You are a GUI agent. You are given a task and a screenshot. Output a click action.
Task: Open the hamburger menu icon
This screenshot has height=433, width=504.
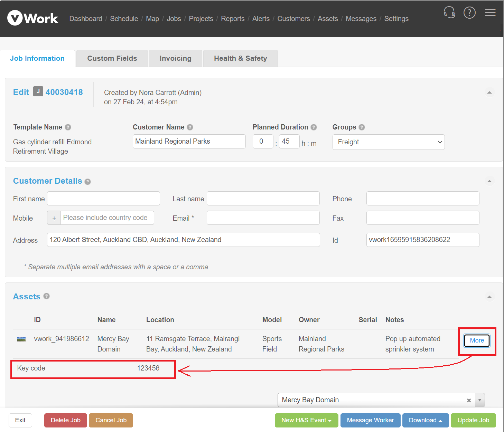[491, 12]
